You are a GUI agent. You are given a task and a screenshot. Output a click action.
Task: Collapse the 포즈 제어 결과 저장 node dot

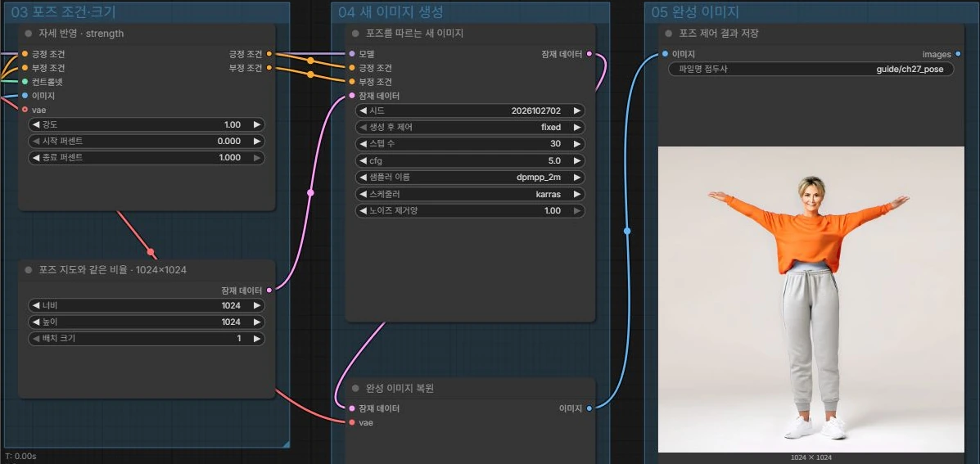pyautogui.click(x=670, y=34)
